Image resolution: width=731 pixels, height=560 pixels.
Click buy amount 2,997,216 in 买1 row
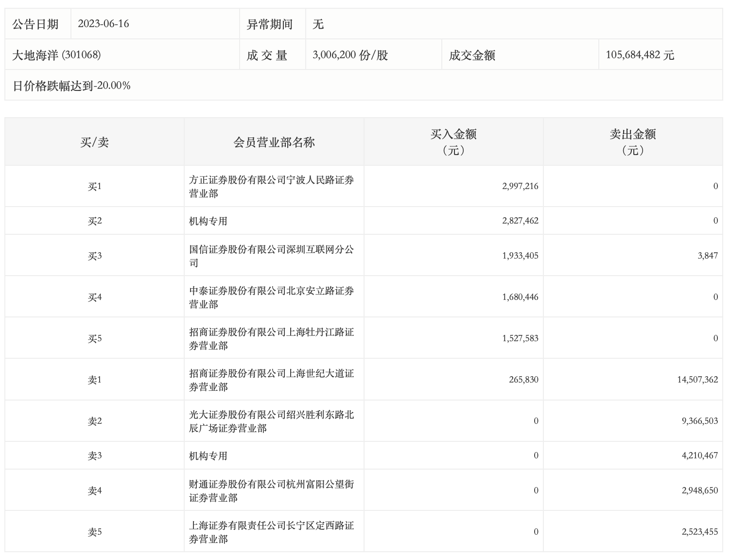[520, 186]
